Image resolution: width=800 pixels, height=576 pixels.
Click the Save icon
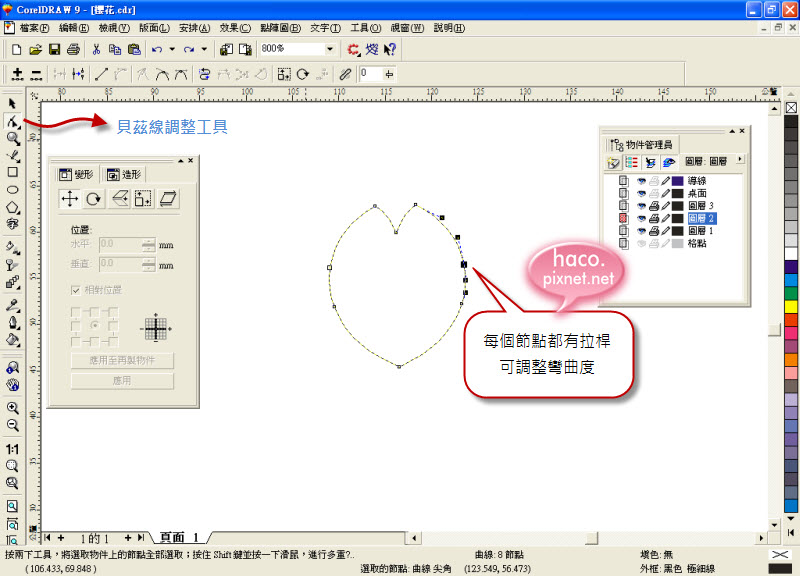pos(54,49)
